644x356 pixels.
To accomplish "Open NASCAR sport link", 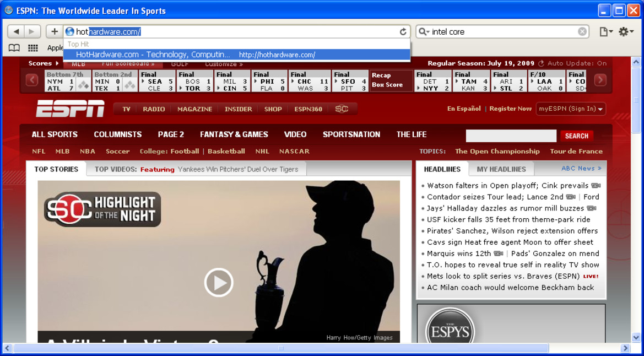I will (295, 152).
